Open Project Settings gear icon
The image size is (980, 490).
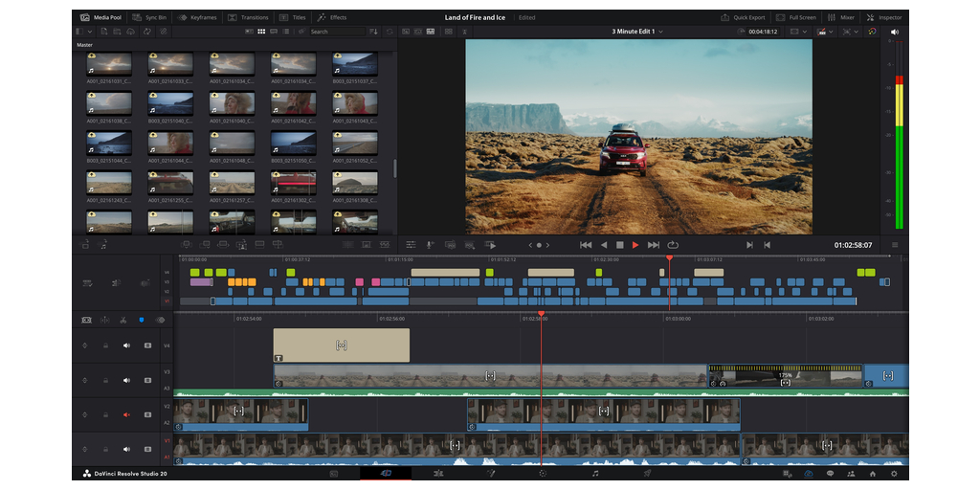[x=894, y=473]
